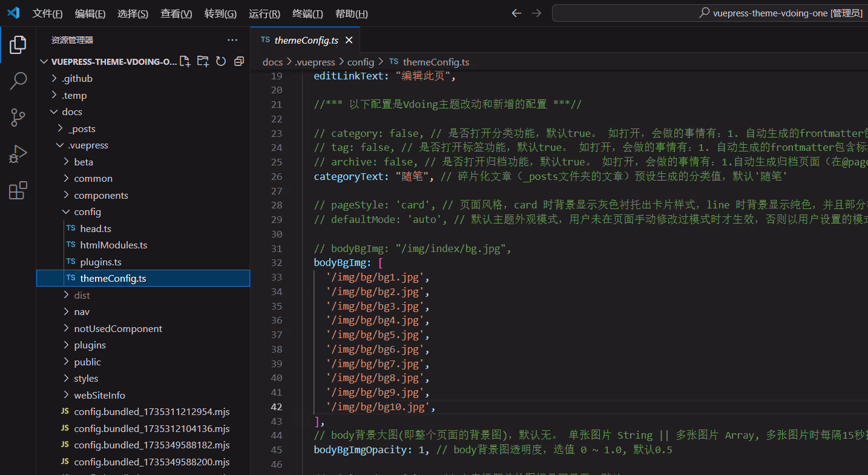This screenshot has height=475, width=868.
Task: Open the explorer more actions ellipsis
Action: tap(232, 40)
